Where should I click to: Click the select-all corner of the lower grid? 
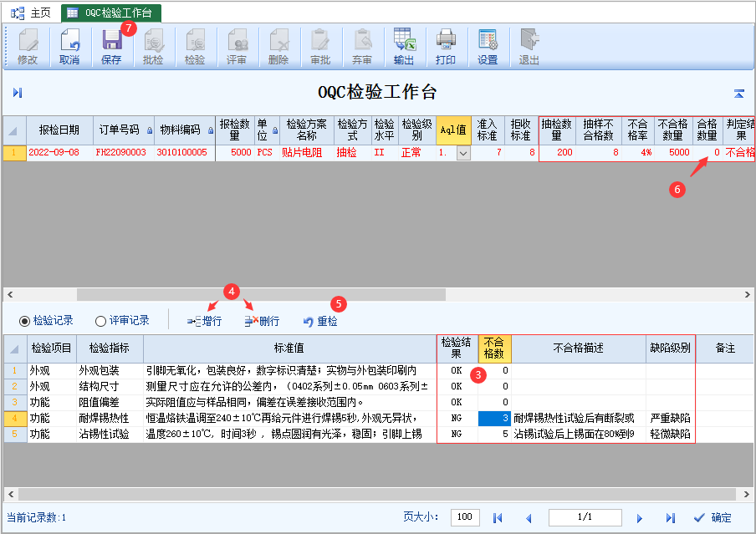click(15, 349)
